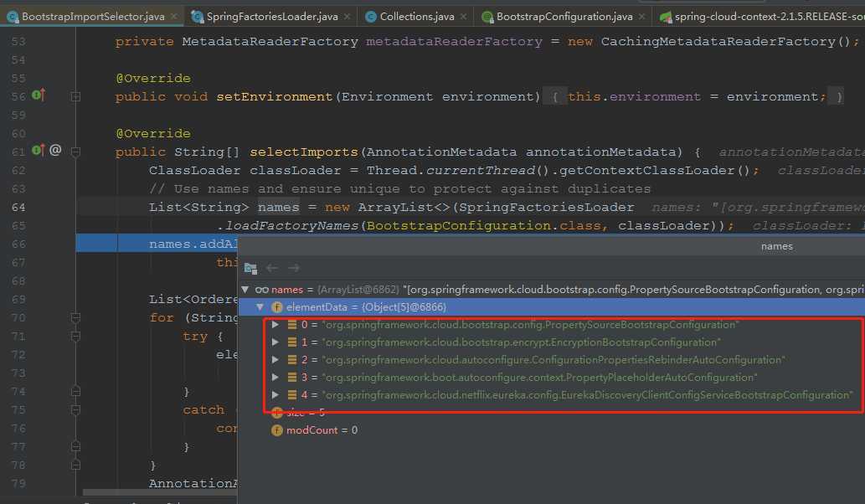Image resolution: width=865 pixels, height=504 pixels.
Task: Click the field icon next to elementData
Action: 277,307
